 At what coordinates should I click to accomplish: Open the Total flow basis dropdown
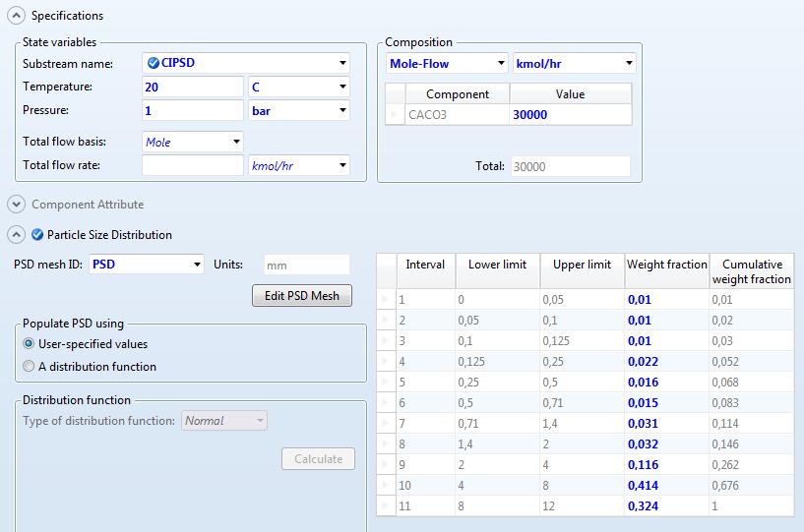(x=236, y=142)
